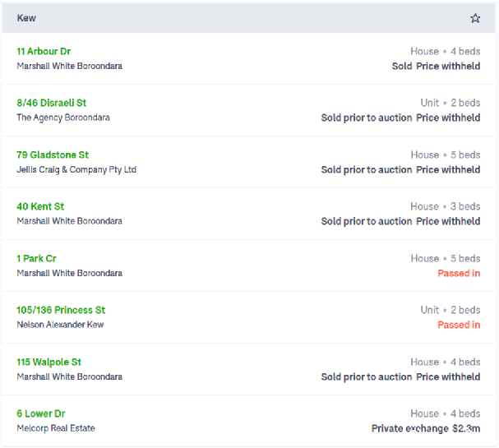Click Marshall White Boroondara under 11 Arbour Dr
Screen dimensions: 499x448
(x=69, y=66)
